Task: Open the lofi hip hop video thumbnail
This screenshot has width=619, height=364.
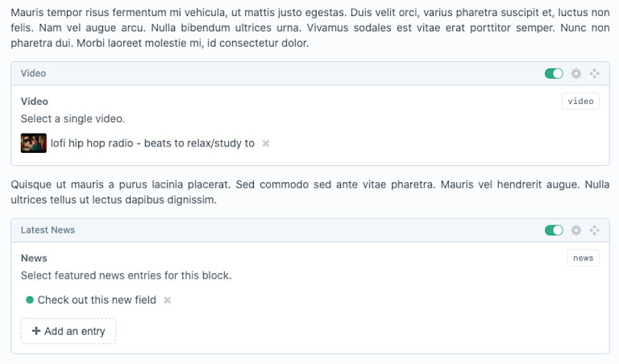Action: click(x=34, y=143)
